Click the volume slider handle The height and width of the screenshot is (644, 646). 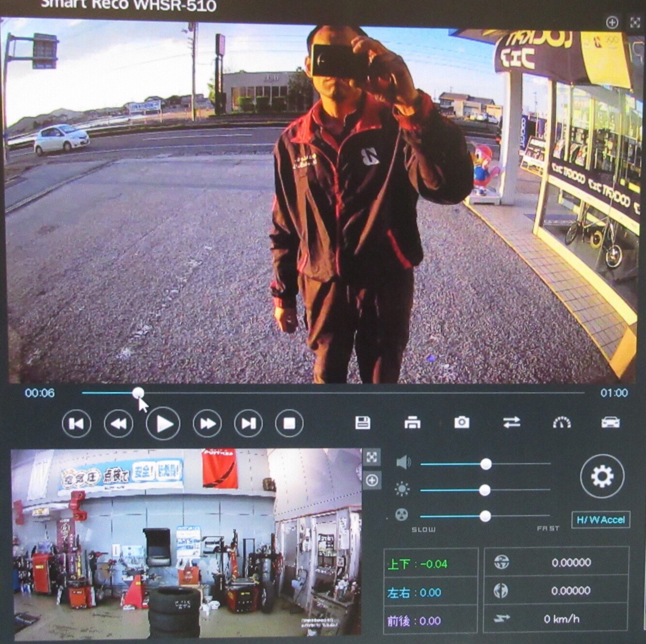click(x=486, y=464)
